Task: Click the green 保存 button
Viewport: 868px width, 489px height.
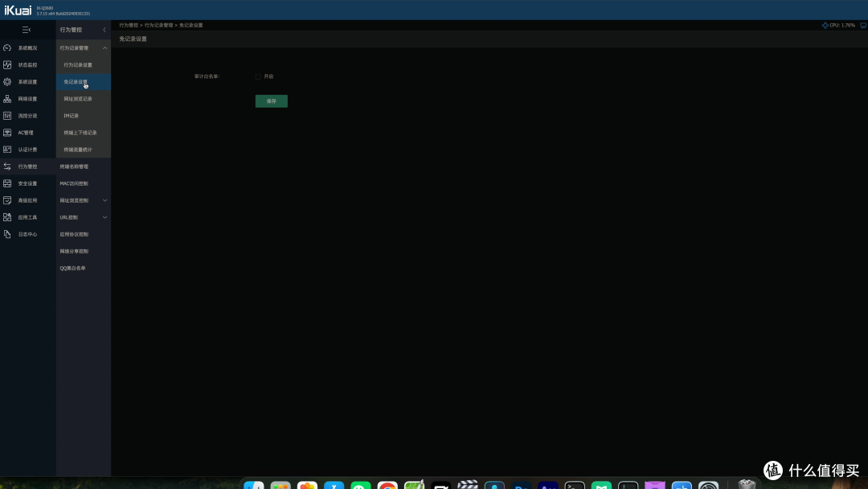Action: [271, 101]
